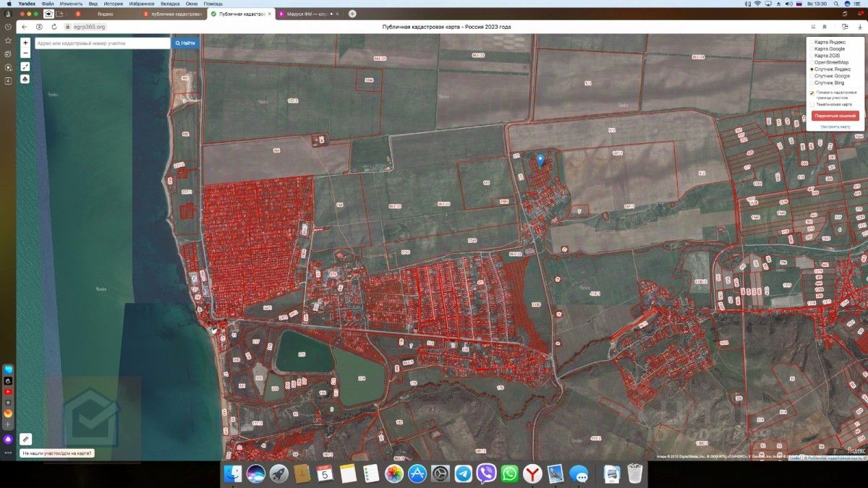Open the Настроить карту link
Viewport: 868px width, 488px height.
tap(835, 127)
